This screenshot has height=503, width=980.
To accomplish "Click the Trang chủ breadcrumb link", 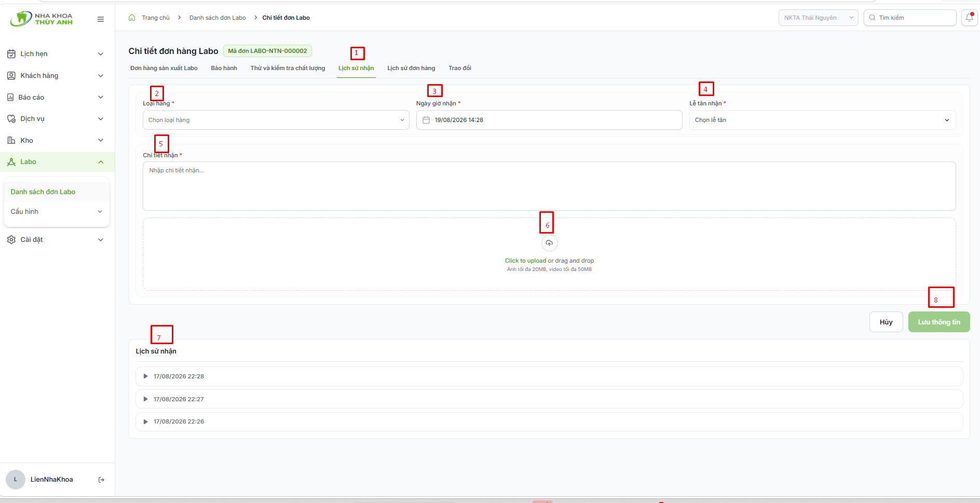I will click(x=156, y=18).
